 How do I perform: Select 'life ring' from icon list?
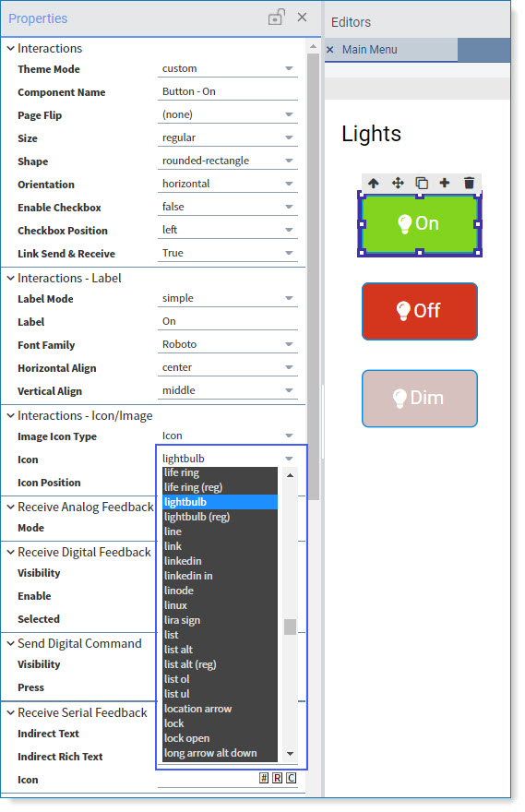[220, 472]
